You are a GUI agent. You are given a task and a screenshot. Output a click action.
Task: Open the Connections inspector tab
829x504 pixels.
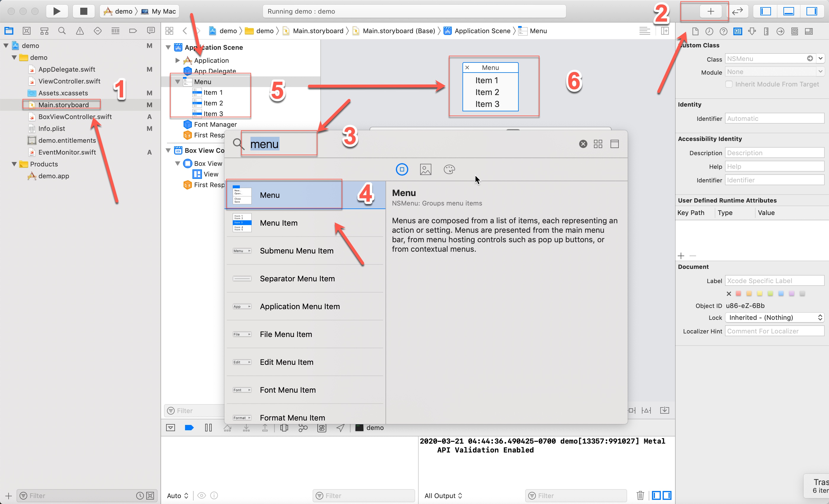[780, 31]
